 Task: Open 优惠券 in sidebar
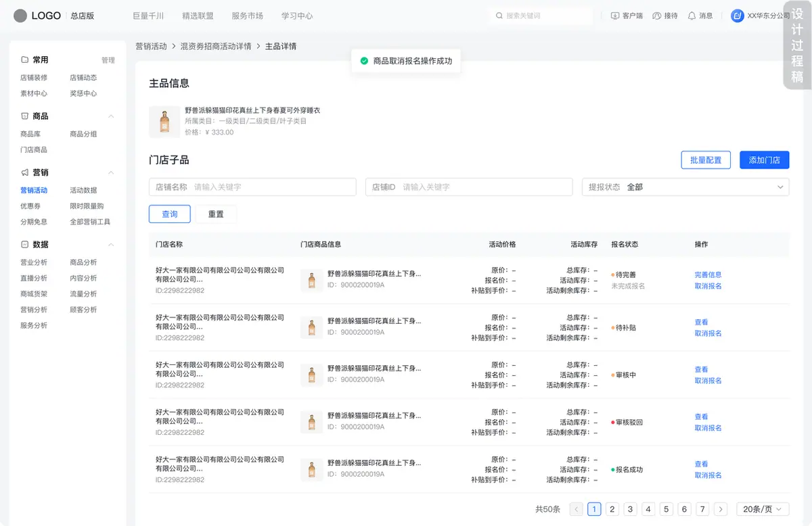tap(30, 206)
